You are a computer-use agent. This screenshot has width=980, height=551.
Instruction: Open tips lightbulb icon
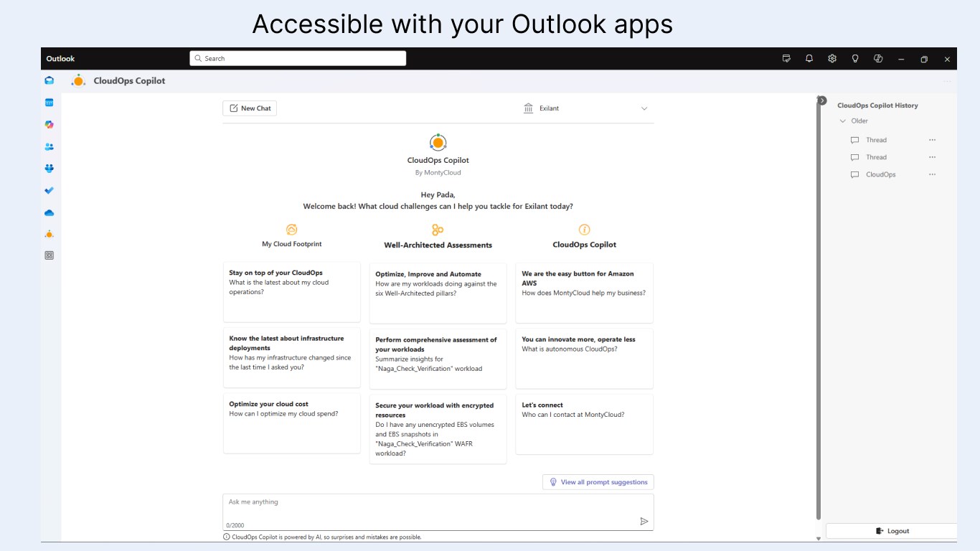pos(855,59)
